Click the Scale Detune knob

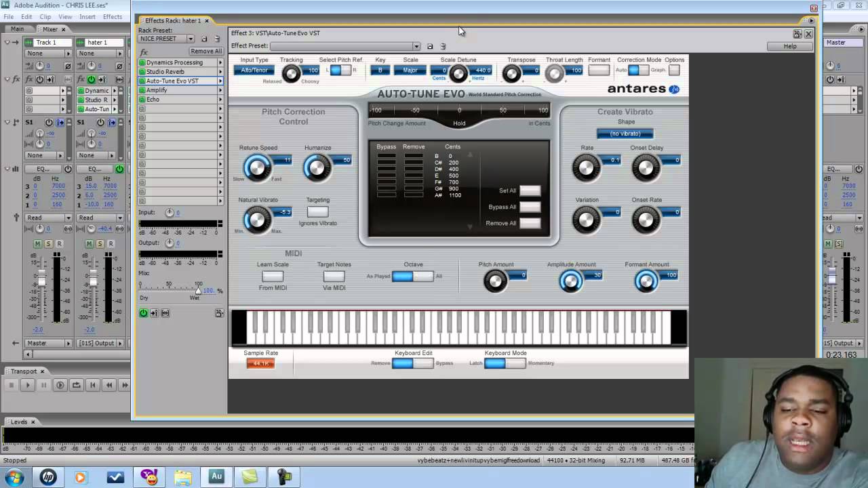tap(458, 74)
